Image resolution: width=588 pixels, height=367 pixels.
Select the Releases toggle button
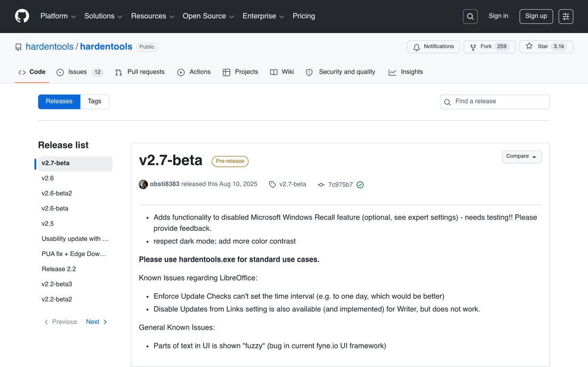pos(59,101)
